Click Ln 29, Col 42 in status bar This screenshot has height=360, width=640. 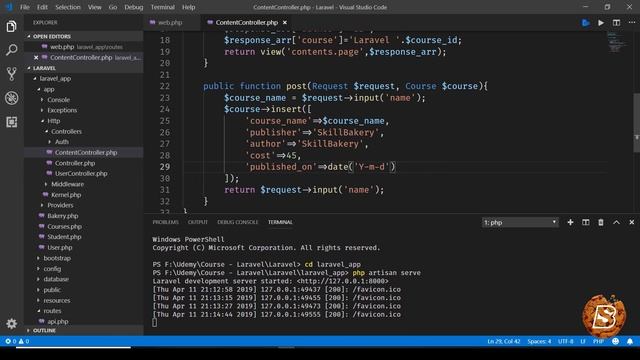click(x=504, y=341)
